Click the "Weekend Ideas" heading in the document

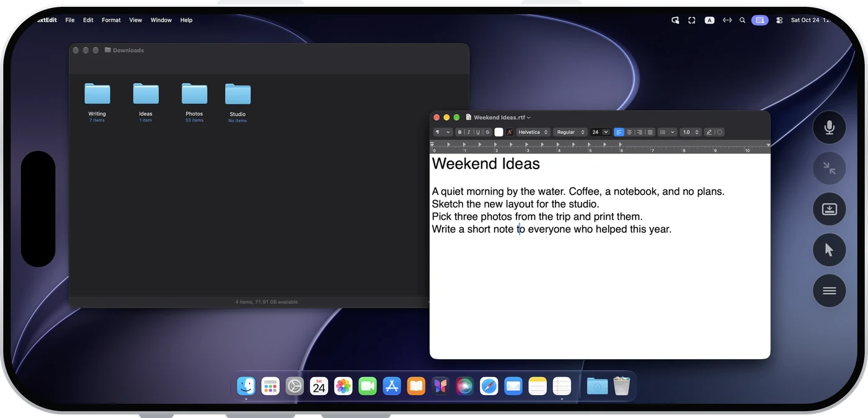click(x=486, y=164)
